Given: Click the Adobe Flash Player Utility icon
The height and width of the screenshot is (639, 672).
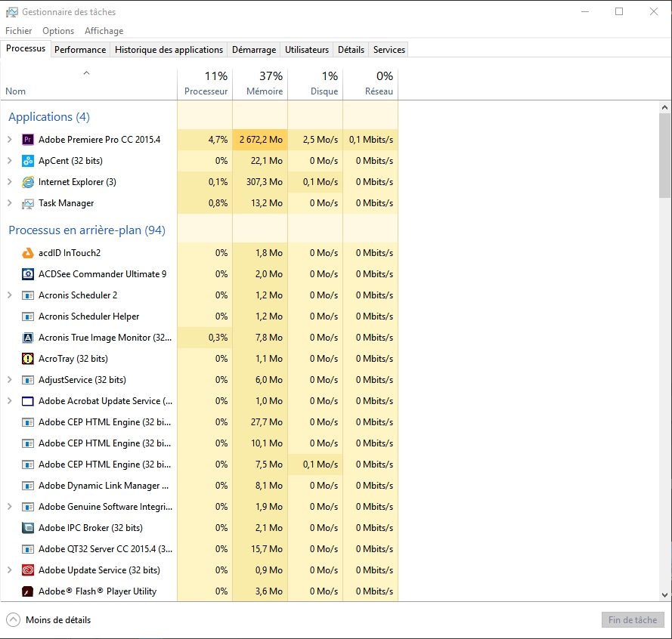Looking at the screenshot, I should point(28,591).
